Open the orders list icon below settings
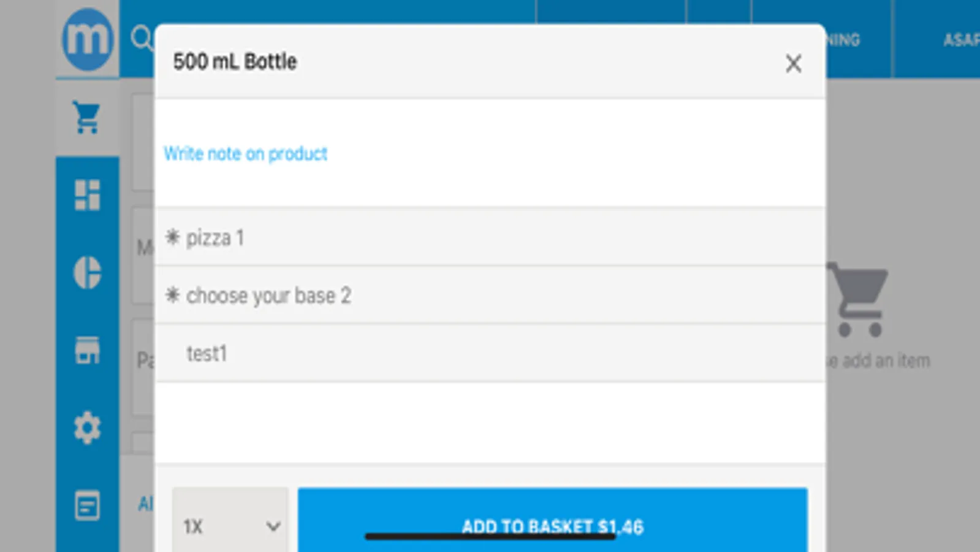 pyautogui.click(x=87, y=505)
